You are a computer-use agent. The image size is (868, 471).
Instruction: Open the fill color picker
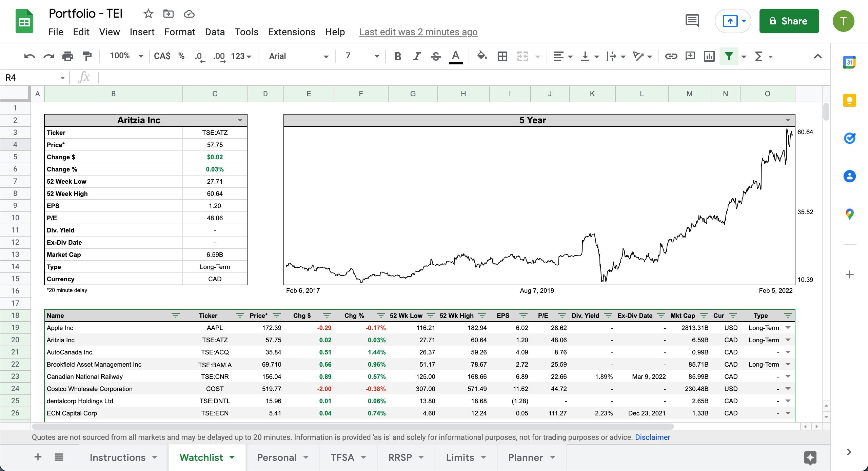(x=482, y=56)
